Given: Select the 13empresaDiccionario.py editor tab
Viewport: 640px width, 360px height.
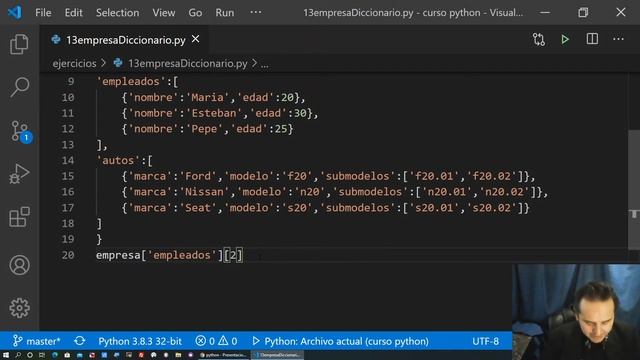Looking at the screenshot, I should [124, 40].
